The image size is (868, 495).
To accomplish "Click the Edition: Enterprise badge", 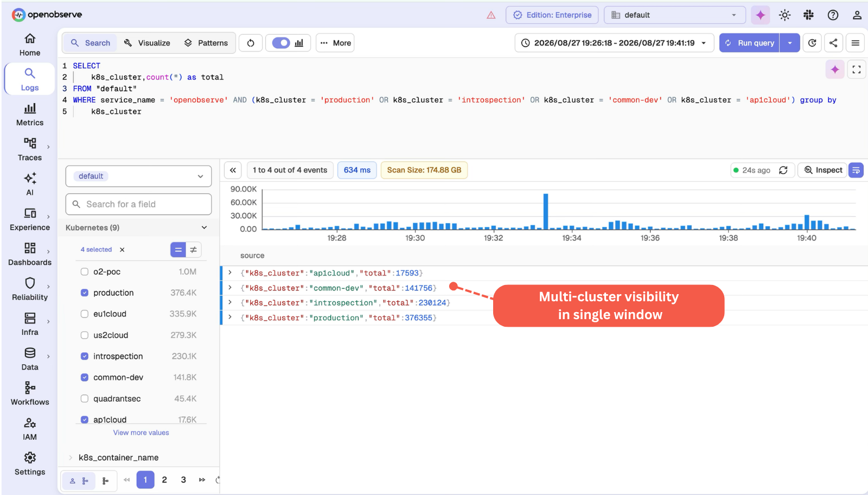I will point(552,15).
